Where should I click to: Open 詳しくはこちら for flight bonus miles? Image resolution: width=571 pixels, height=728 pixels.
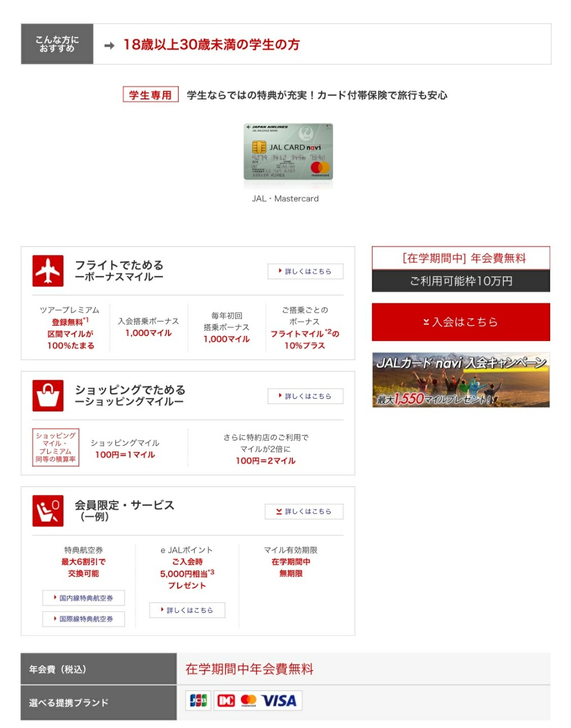click(306, 271)
